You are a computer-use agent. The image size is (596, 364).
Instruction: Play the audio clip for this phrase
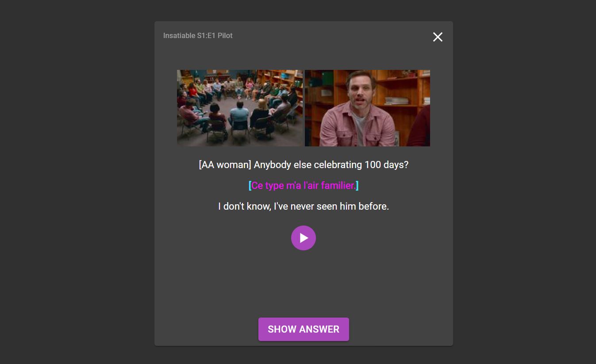point(303,238)
